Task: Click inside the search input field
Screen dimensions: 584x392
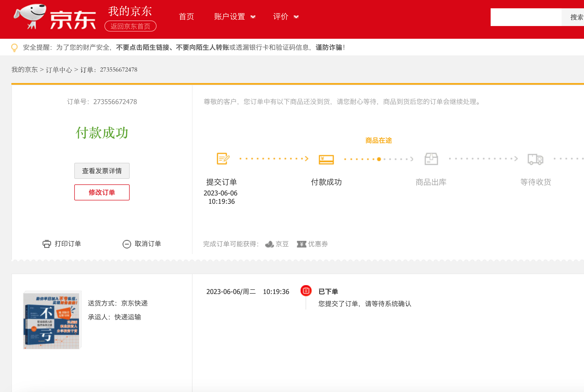Action: pyautogui.click(x=526, y=17)
